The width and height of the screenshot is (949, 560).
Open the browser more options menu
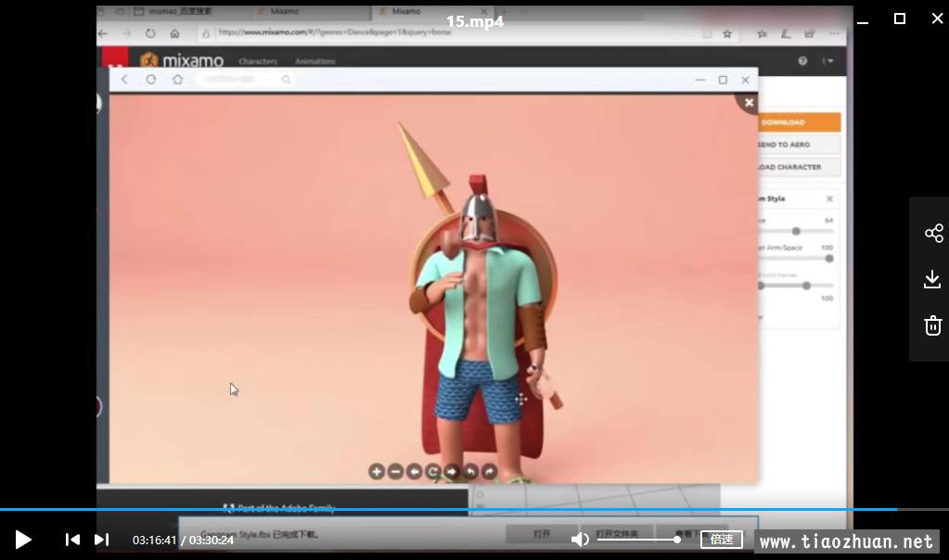(834, 34)
